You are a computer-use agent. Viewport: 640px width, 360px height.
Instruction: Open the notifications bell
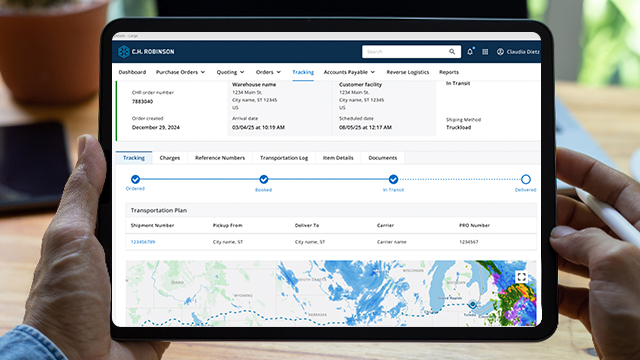[x=470, y=51]
